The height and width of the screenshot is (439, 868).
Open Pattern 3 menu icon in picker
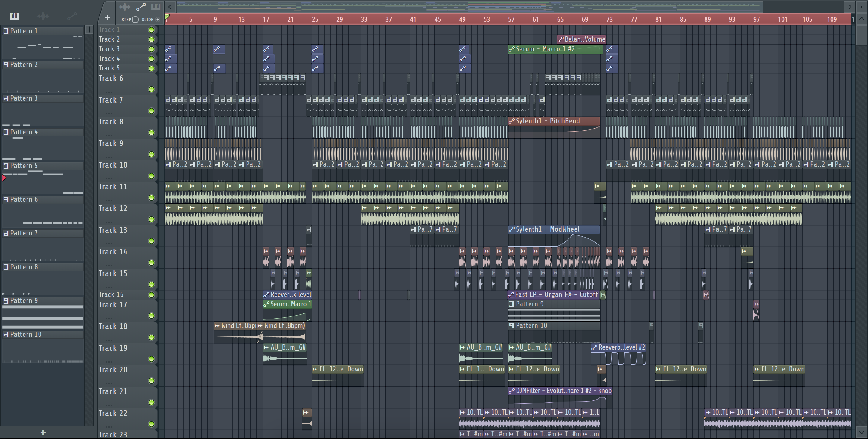point(6,98)
